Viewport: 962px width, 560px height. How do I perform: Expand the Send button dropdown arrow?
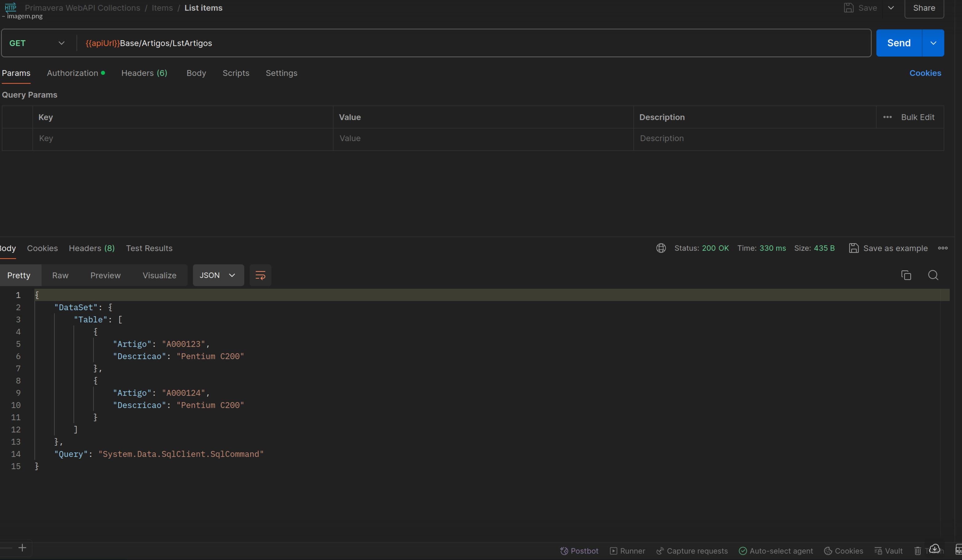pyautogui.click(x=933, y=43)
